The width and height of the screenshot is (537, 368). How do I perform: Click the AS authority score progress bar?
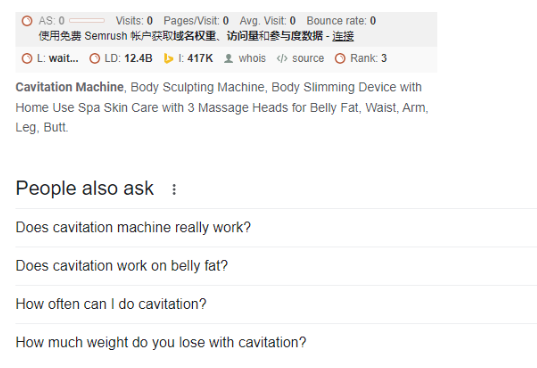[x=87, y=21]
